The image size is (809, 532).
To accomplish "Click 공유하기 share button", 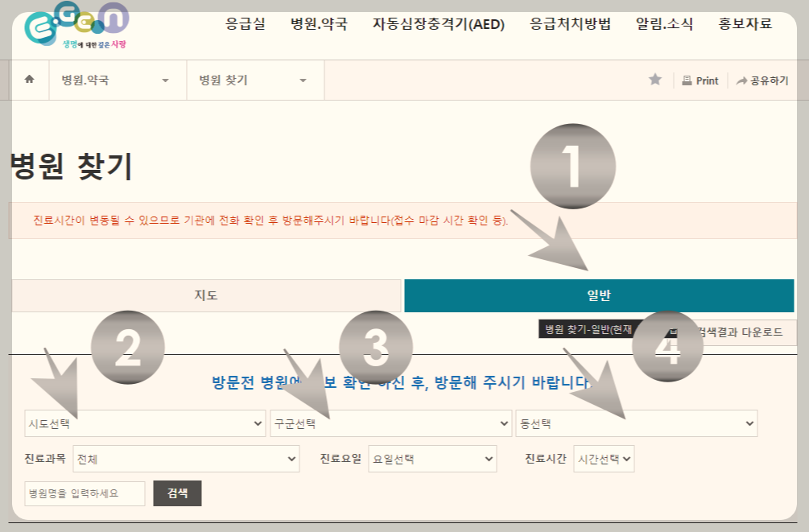I will (762, 80).
